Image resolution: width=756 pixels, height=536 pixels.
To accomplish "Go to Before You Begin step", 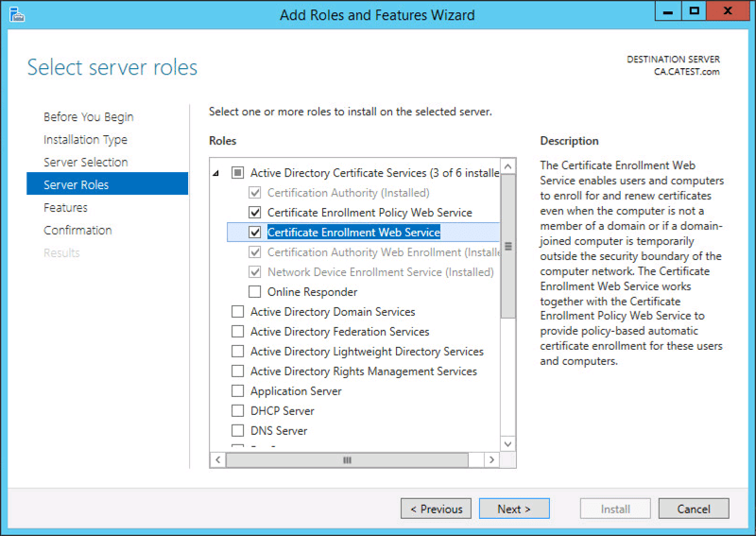I will [x=88, y=117].
